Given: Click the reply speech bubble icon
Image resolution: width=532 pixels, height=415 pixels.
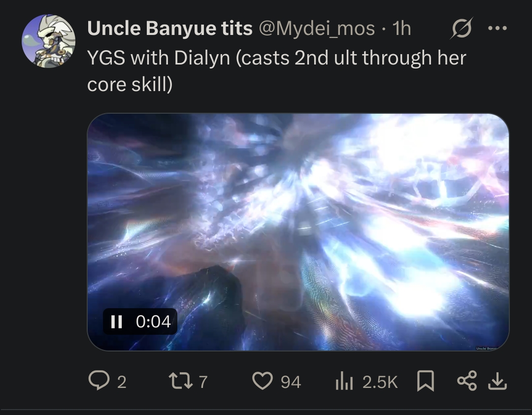Looking at the screenshot, I should pyautogui.click(x=99, y=380).
